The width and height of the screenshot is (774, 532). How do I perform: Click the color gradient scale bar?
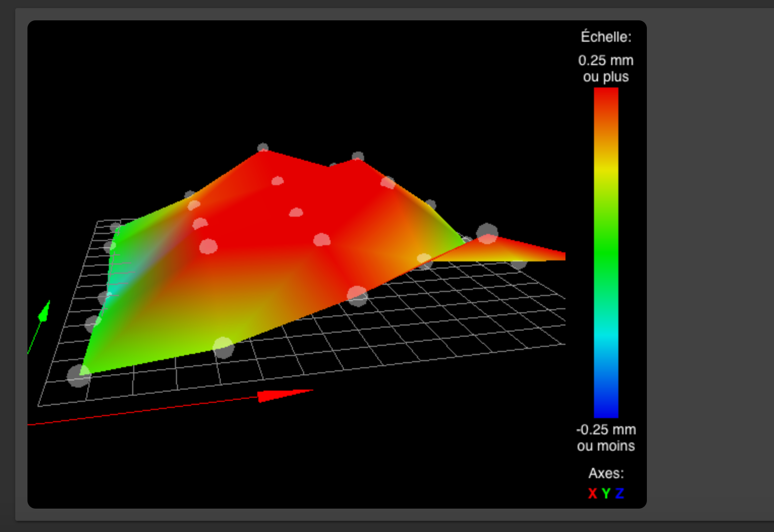pos(606,252)
